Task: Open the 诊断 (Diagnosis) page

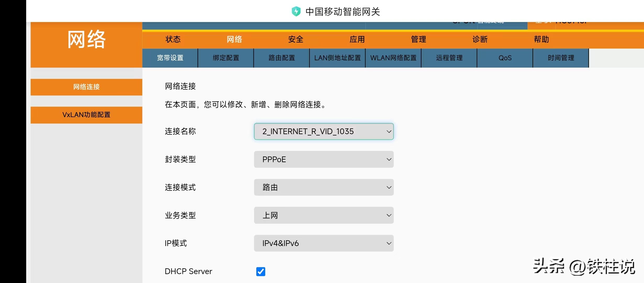Action: click(x=480, y=39)
